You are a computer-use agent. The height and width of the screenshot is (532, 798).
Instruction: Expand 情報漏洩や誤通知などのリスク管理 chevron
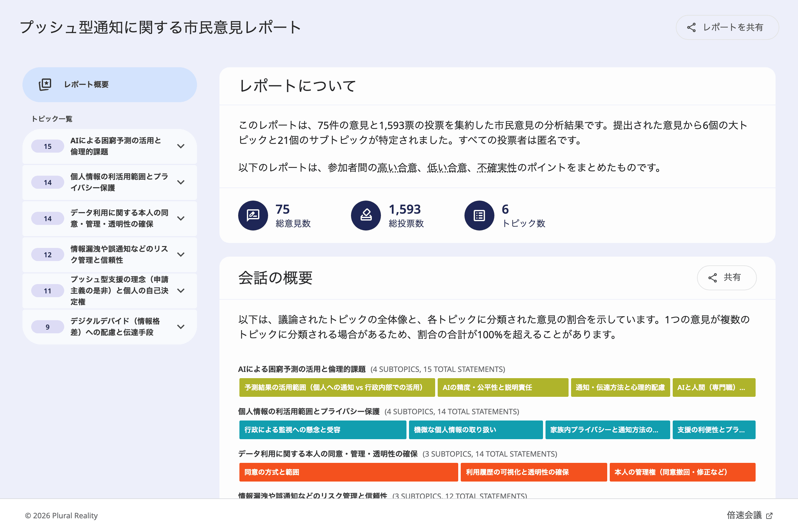(x=181, y=254)
